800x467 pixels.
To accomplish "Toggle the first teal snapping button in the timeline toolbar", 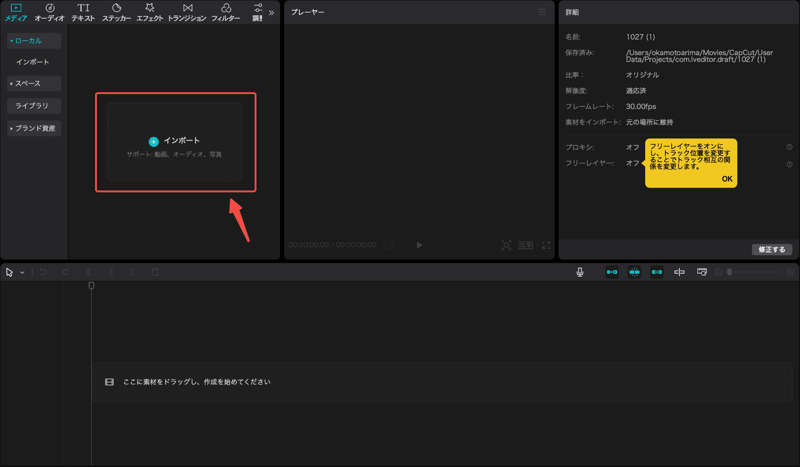I will click(612, 272).
